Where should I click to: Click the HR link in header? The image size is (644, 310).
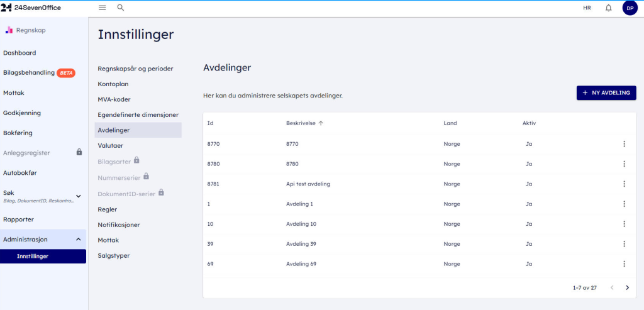pos(587,8)
